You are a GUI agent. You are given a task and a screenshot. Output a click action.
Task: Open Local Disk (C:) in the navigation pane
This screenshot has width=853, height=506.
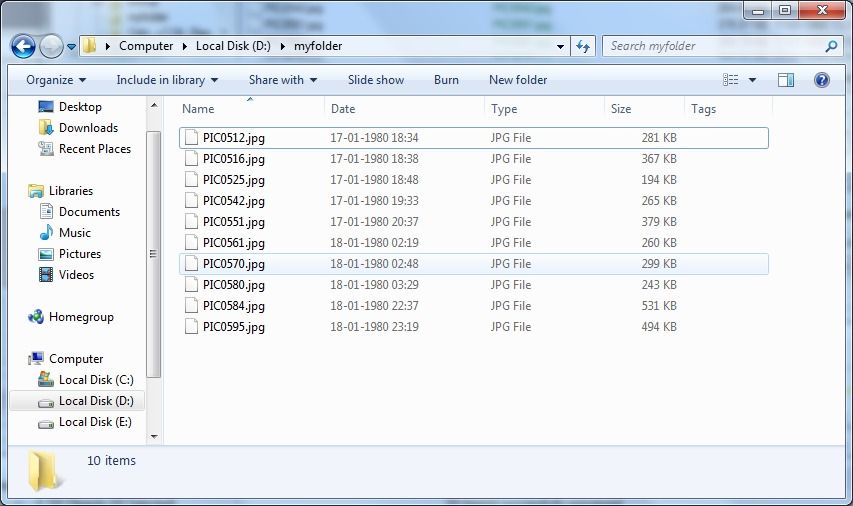86,380
